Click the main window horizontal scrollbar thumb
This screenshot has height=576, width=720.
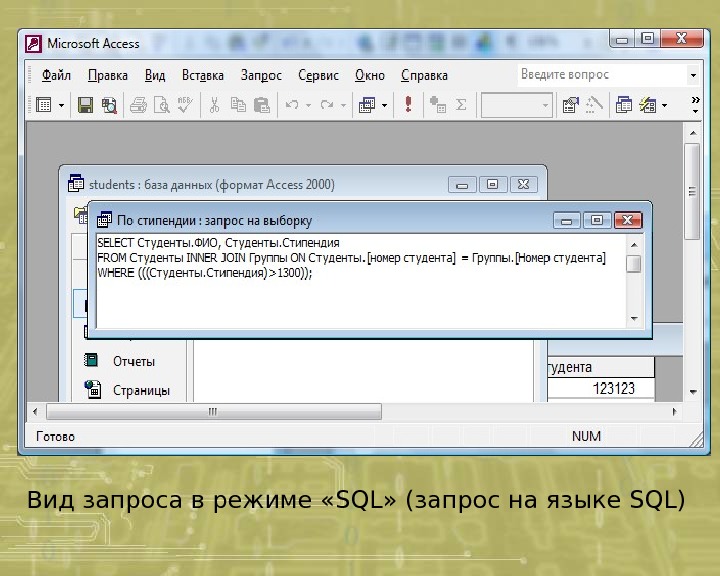(x=214, y=412)
